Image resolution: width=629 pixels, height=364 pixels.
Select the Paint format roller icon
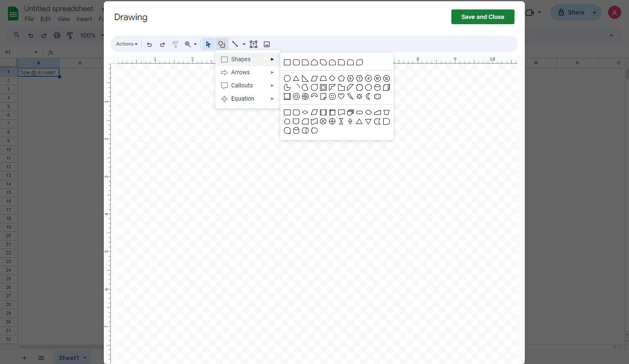(175, 44)
